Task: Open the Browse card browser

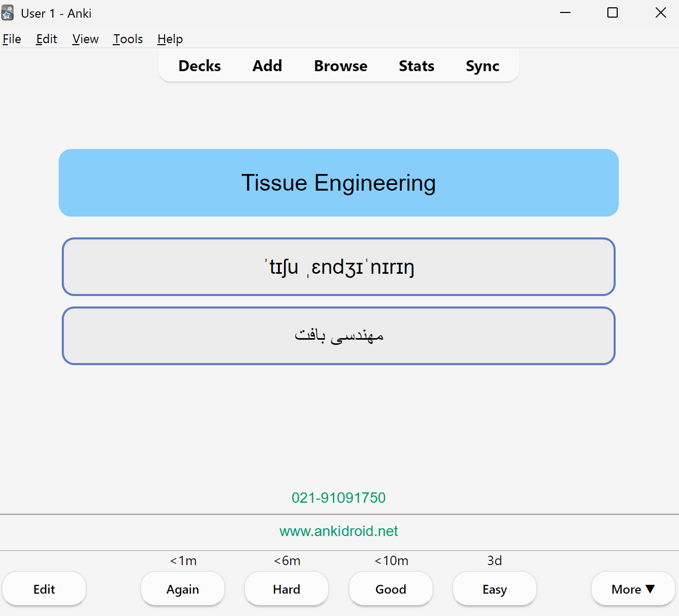Action: pyautogui.click(x=341, y=66)
